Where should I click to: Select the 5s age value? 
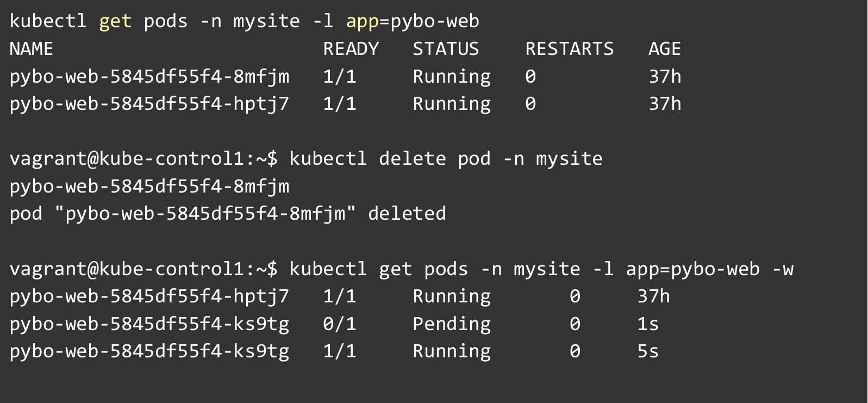tap(647, 351)
